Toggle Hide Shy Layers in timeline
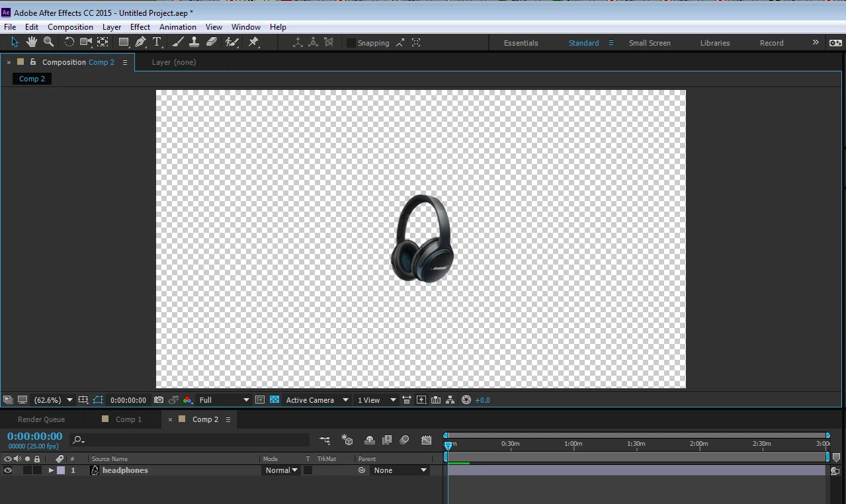The width and height of the screenshot is (846, 504). (370, 440)
